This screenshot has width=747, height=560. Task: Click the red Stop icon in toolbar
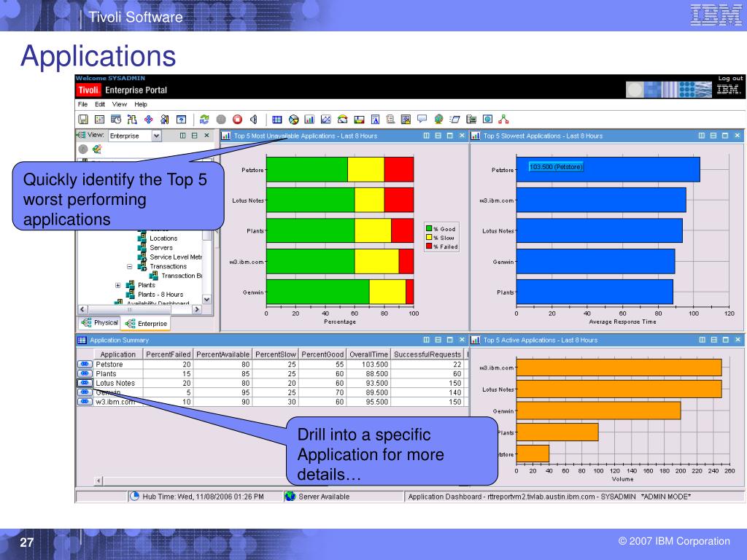click(x=237, y=119)
